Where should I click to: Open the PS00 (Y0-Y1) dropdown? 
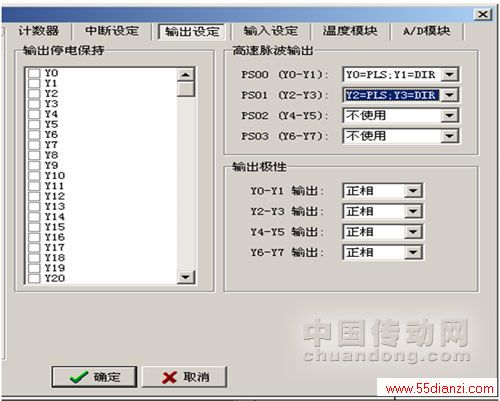[x=449, y=75]
